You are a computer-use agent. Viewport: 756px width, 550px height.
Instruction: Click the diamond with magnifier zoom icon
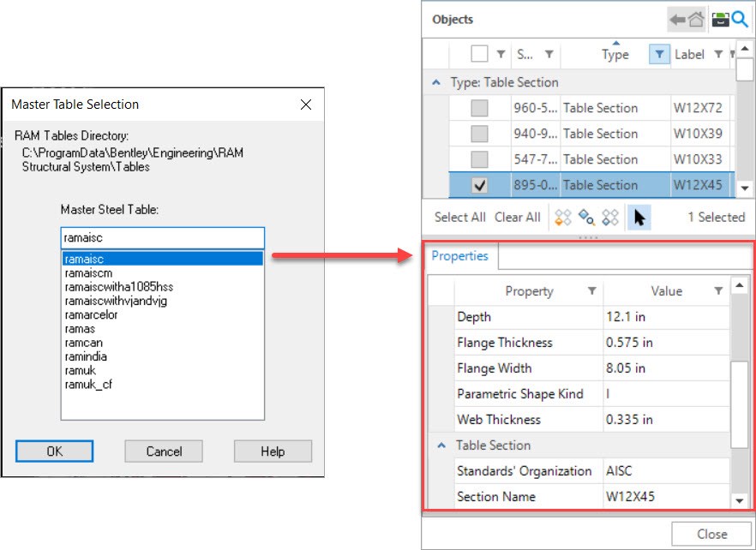click(x=587, y=218)
